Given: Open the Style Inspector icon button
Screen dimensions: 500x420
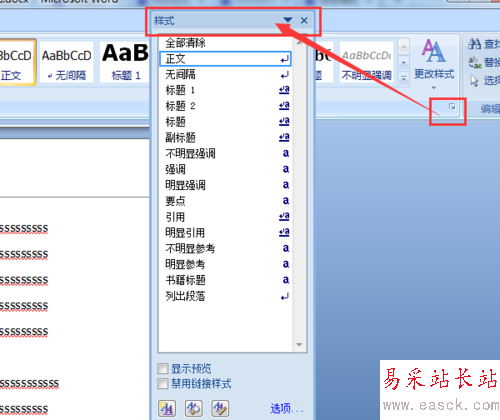Looking at the screenshot, I should tap(194, 408).
